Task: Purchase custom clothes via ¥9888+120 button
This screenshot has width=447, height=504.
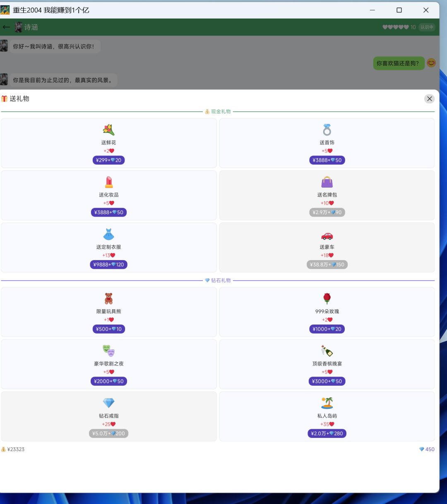Action: (x=108, y=264)
